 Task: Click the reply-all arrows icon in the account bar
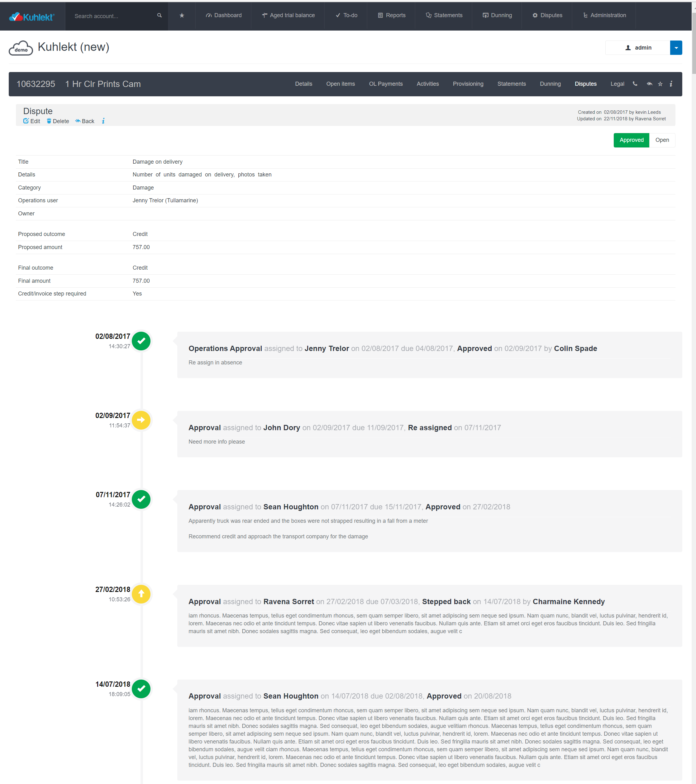[x=649, y=84]
